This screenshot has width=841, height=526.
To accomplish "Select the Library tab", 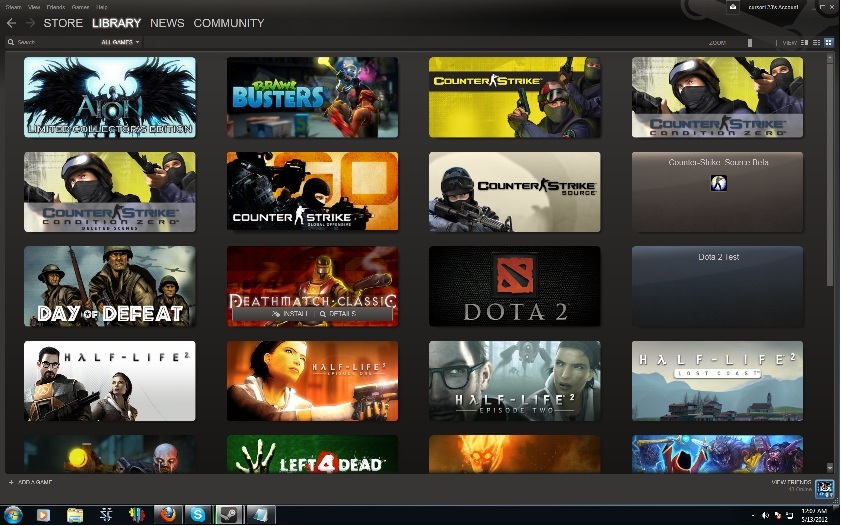I will point(116,23).
